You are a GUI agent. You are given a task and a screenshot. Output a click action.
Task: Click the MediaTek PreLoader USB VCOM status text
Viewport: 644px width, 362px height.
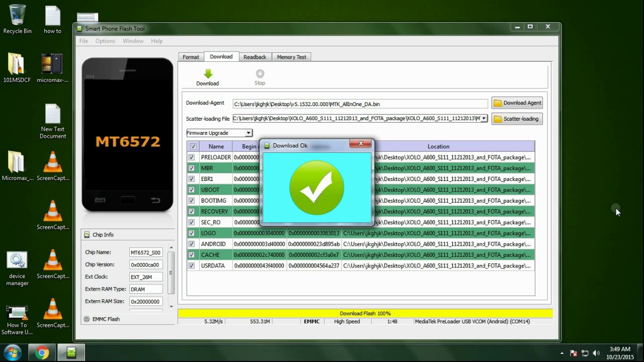tap(472, 322)
